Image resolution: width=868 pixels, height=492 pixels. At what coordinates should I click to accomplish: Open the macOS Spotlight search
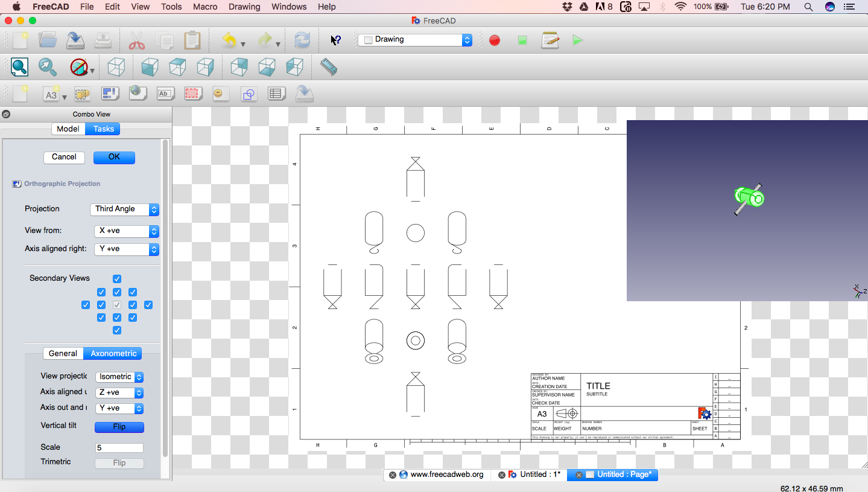coord(808,7)
